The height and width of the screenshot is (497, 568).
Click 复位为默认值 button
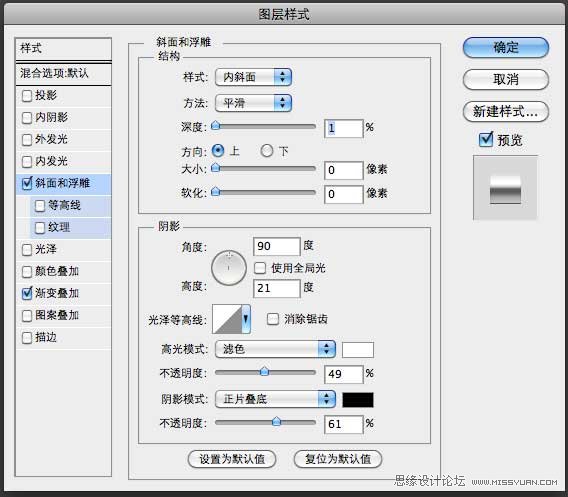[x=338, y=459]
